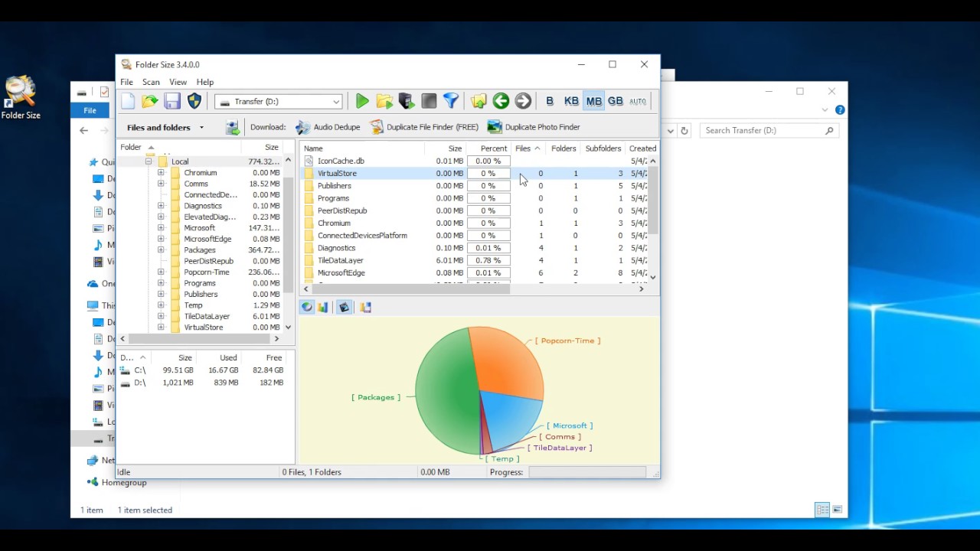This screenshot has height=551, width=980.
Task: Select the MicrosoftEdge folder in tree
Action: click(207, 239)
